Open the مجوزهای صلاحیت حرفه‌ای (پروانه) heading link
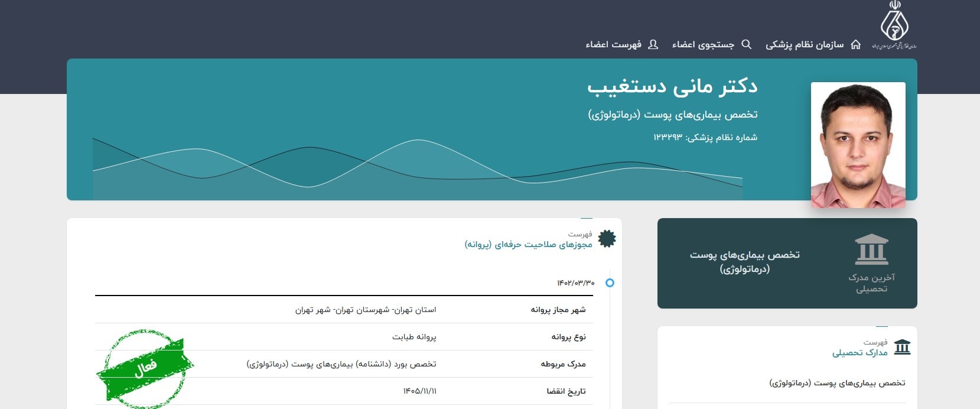The width and height of the screenshot is (980, 409). 528,245
